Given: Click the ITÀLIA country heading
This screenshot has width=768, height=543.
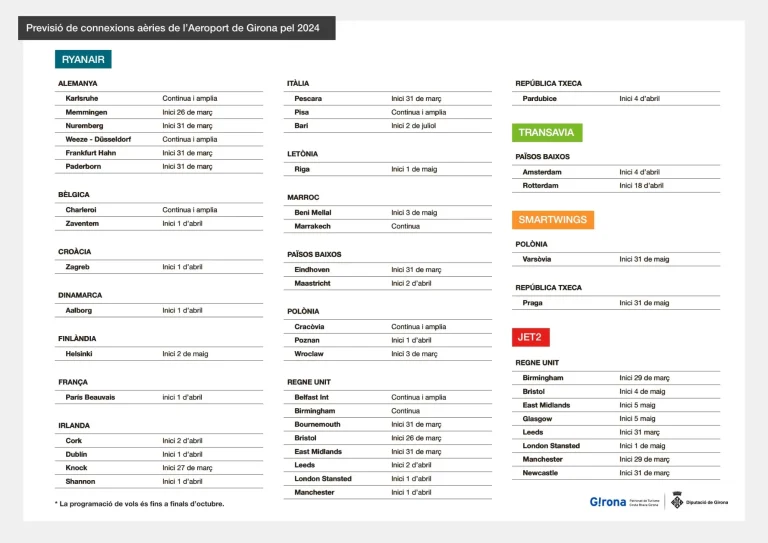Looking at the screenshot, I should [298, 83].
